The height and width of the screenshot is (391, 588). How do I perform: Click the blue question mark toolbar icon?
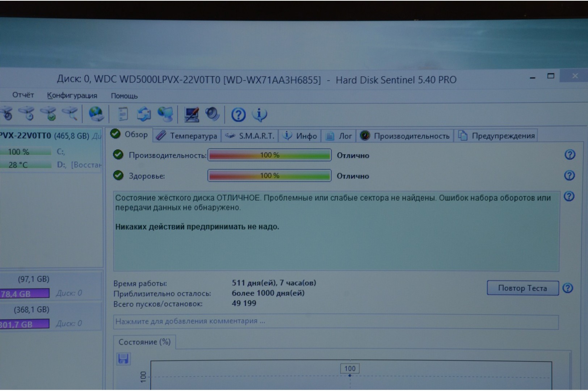pyautogui.click(x=238, y=115)
